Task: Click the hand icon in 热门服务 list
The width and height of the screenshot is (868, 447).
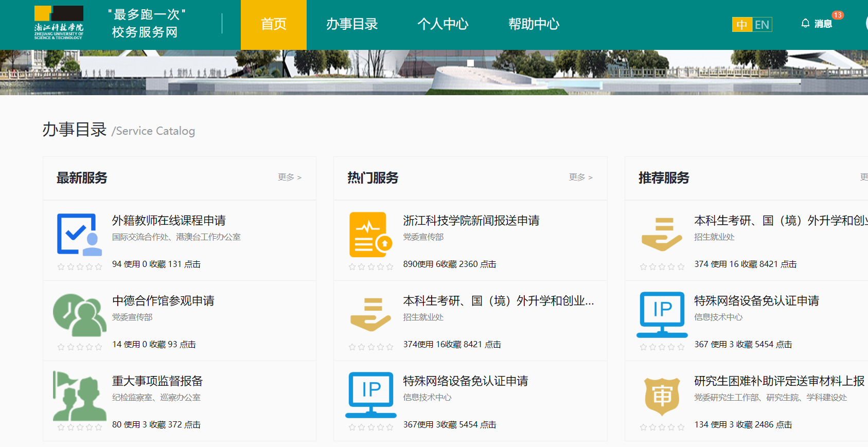Action: (x=370, y=314)
